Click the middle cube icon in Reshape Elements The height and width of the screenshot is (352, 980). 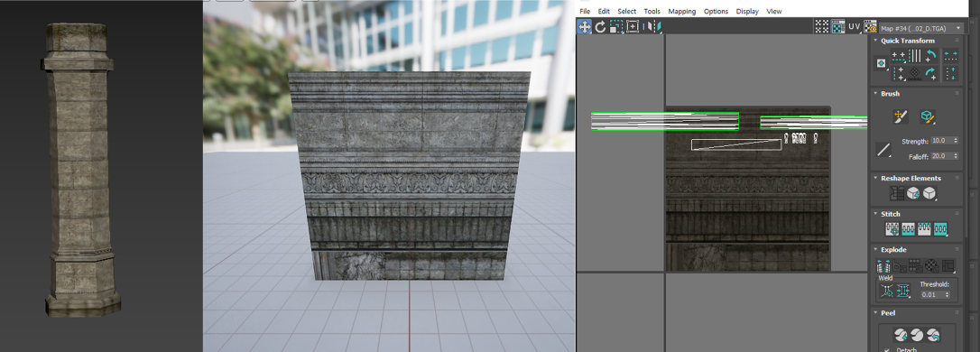coord(914,193)
